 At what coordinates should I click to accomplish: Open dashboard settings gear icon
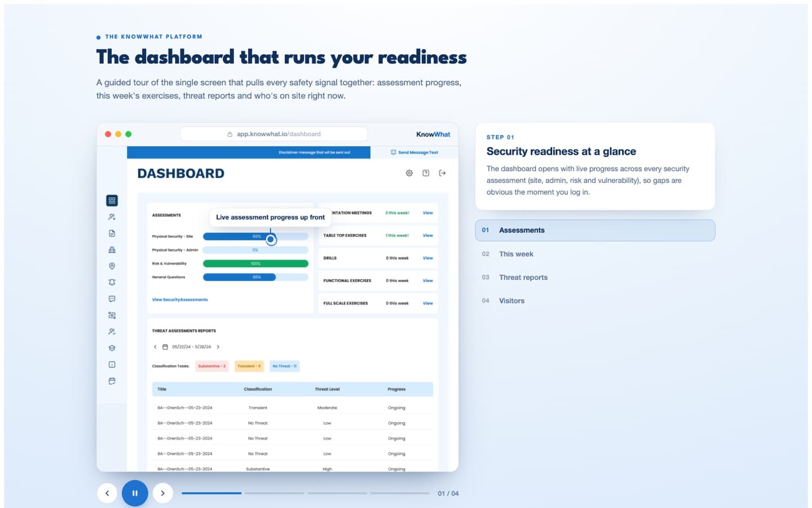(409, 173)
